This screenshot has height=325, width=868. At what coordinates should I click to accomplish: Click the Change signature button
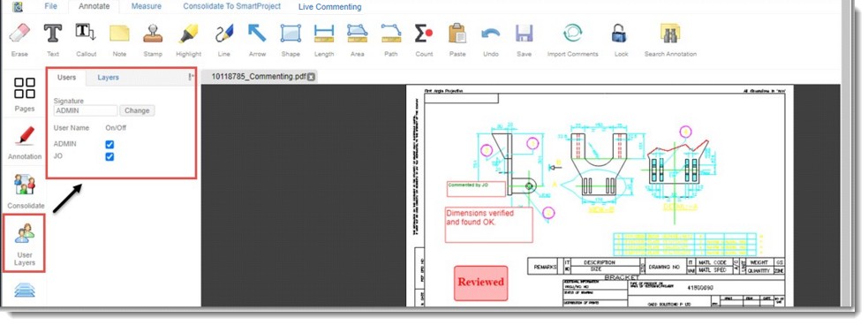(x=137, y=110)
